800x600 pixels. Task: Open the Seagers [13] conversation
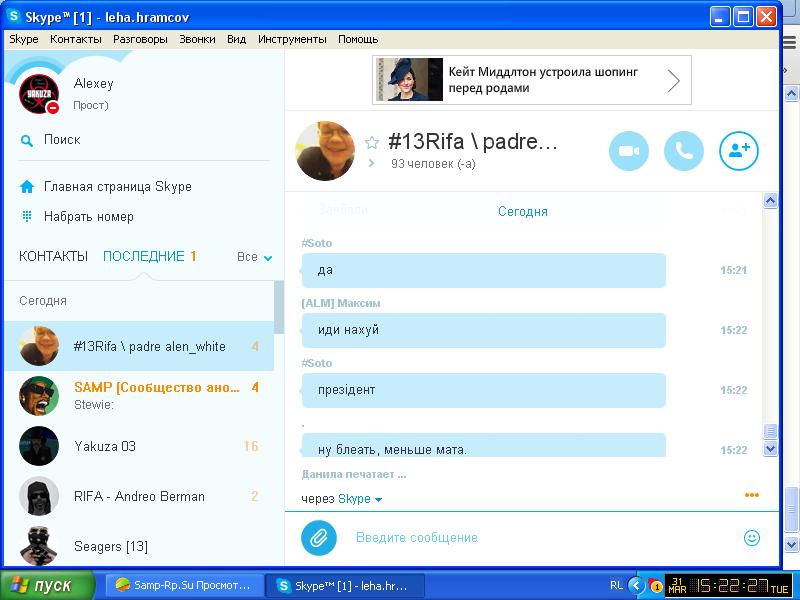tap(139, 545)
